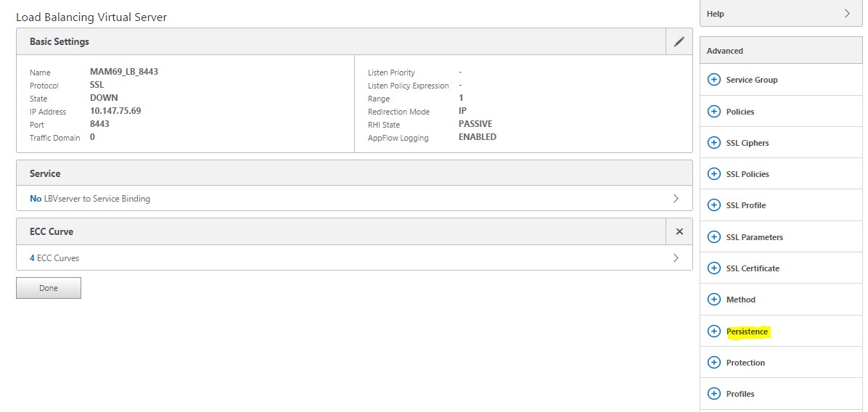Click plus icon beside Persistence
This screenshot has height=412, width=868.
click(x=713, y=331)
